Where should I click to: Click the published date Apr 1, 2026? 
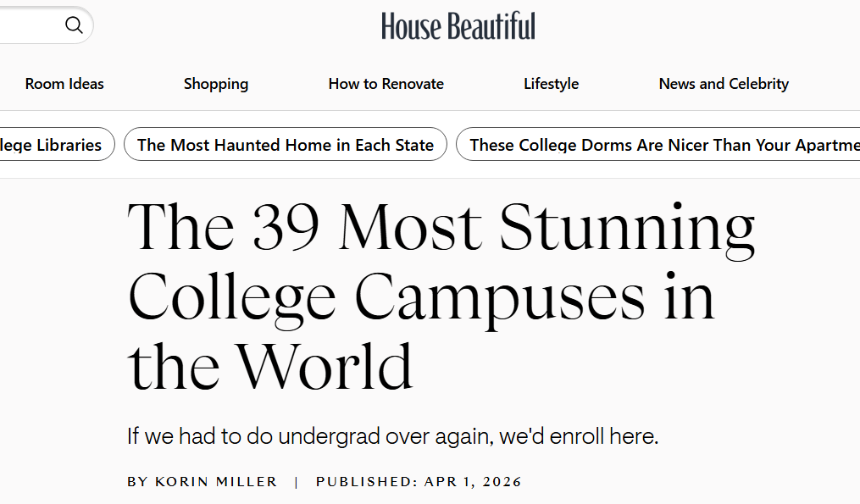474,482
